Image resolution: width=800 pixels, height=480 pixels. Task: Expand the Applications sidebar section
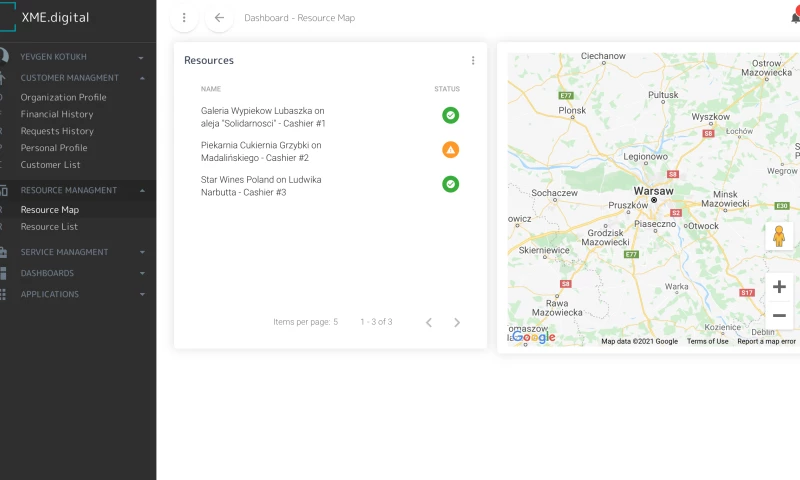[142, 295]
